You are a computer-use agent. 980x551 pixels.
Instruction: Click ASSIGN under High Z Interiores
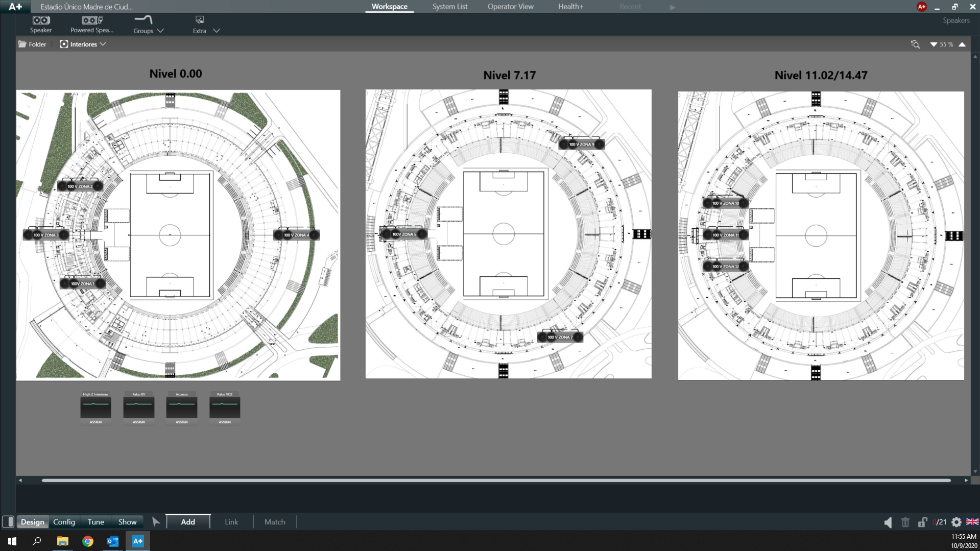95,422
